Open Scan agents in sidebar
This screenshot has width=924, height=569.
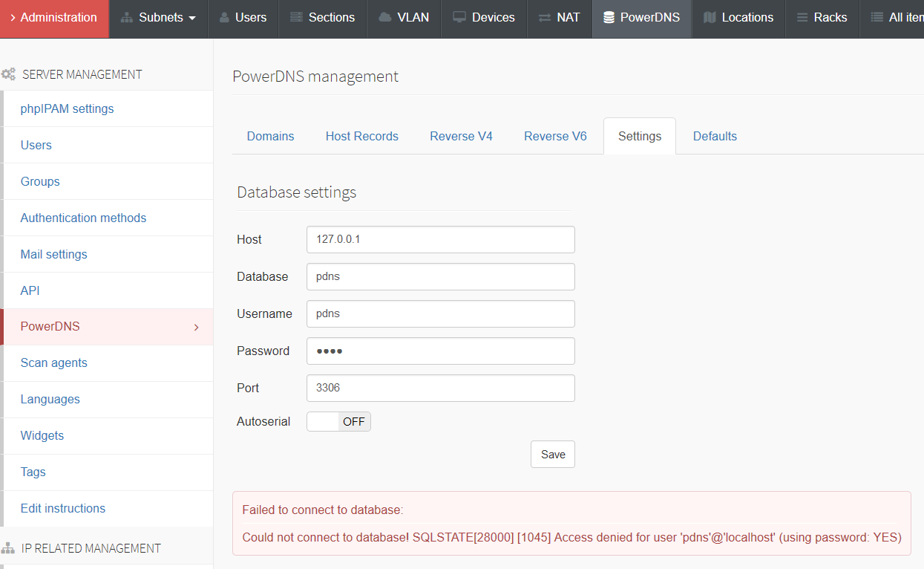[x=53, y=362]
